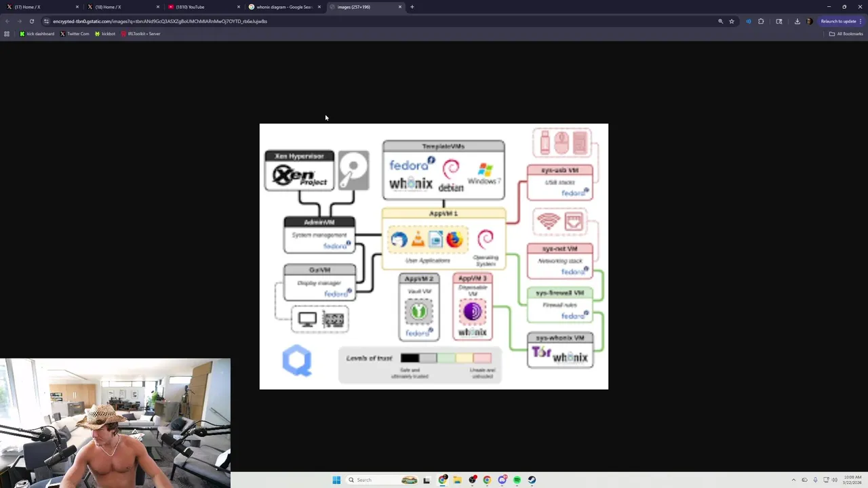Image resolution: width=868 pixels, height=488 pixels.
Task: Open File Explorer from the taskbar
Action: 458,480
